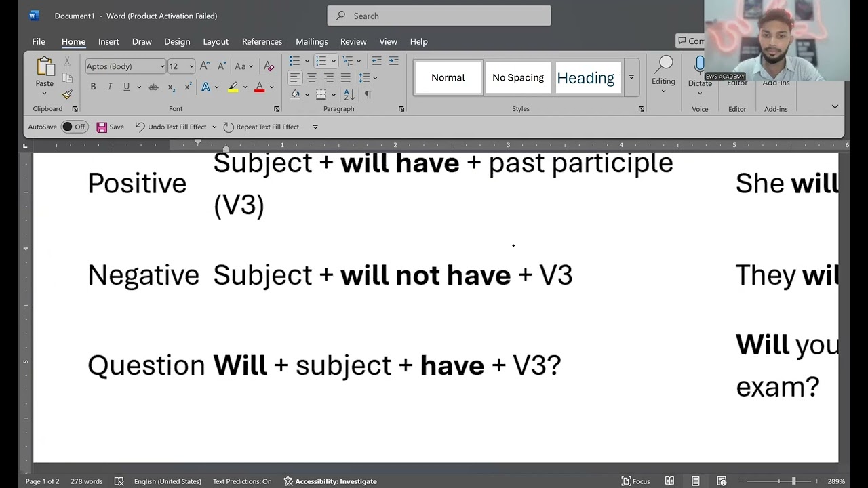This screenshot has width=868, height=488.
Task: Toggle Strikethrough formatting
Action: [153, 87]
